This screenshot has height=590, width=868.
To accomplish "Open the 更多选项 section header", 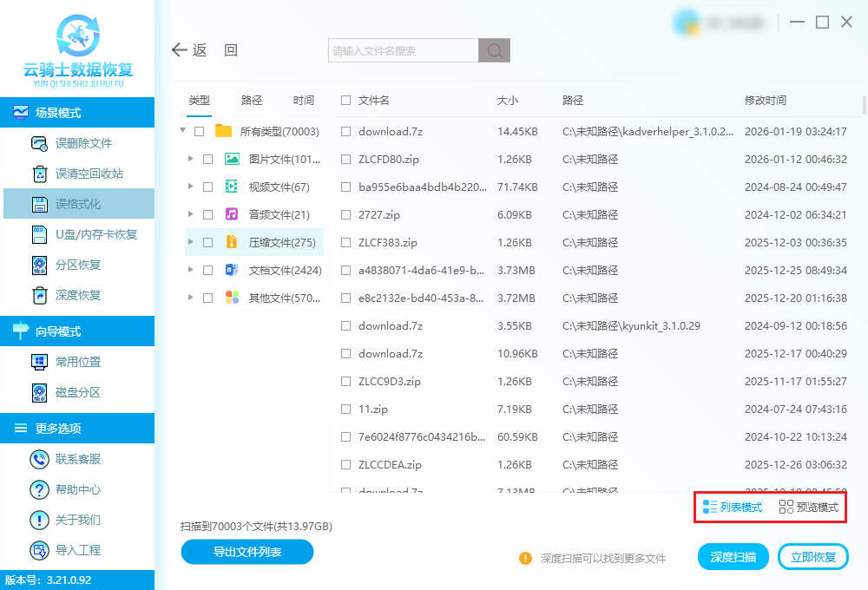I will pyautogui.click(x=77, y=429).
